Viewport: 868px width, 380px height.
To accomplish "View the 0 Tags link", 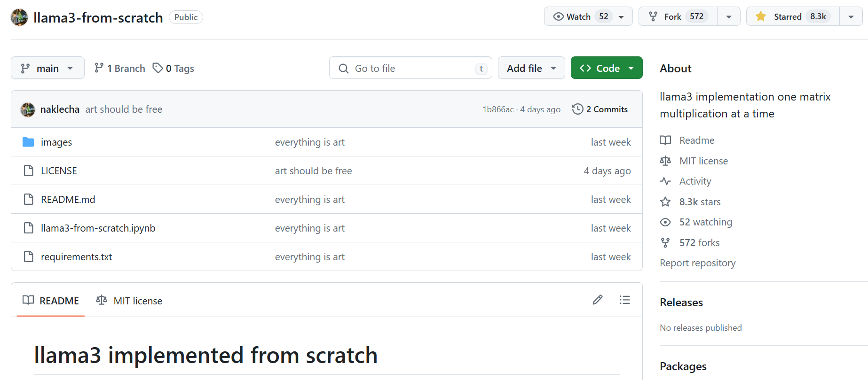I will 173,68.
